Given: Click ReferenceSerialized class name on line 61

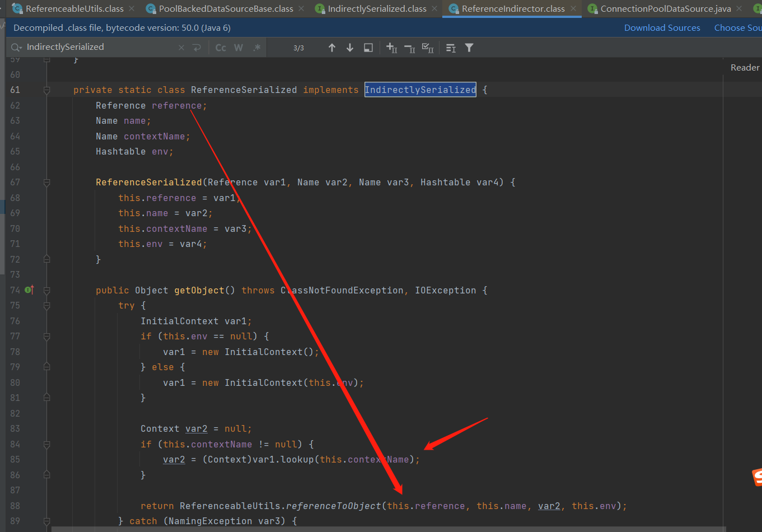Looking at the screenshot, I should click(244, 90).
